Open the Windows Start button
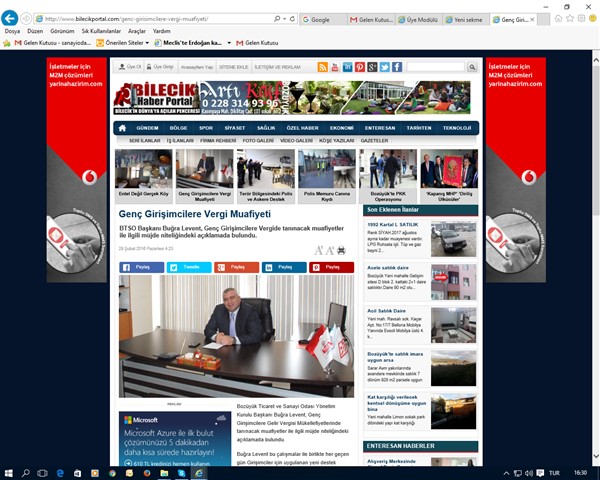This screenshot has height=480, width=600. [x=8, y=473]
